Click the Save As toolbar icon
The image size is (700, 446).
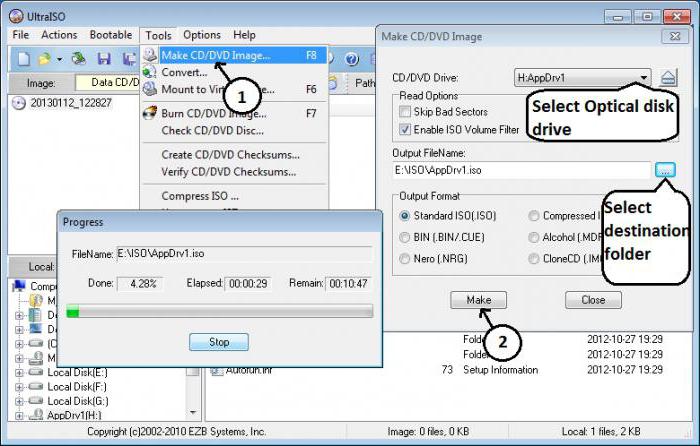(x=129, y=58)
